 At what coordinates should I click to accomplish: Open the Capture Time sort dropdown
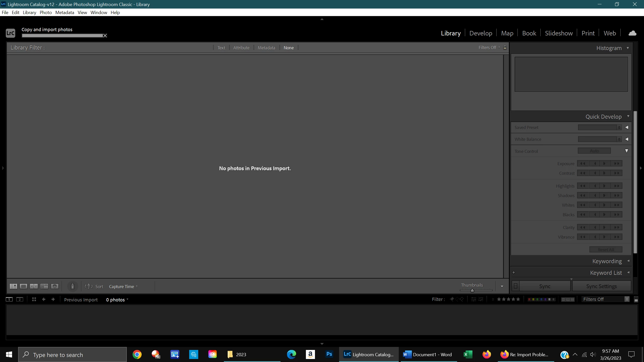(x=123, y=287)
